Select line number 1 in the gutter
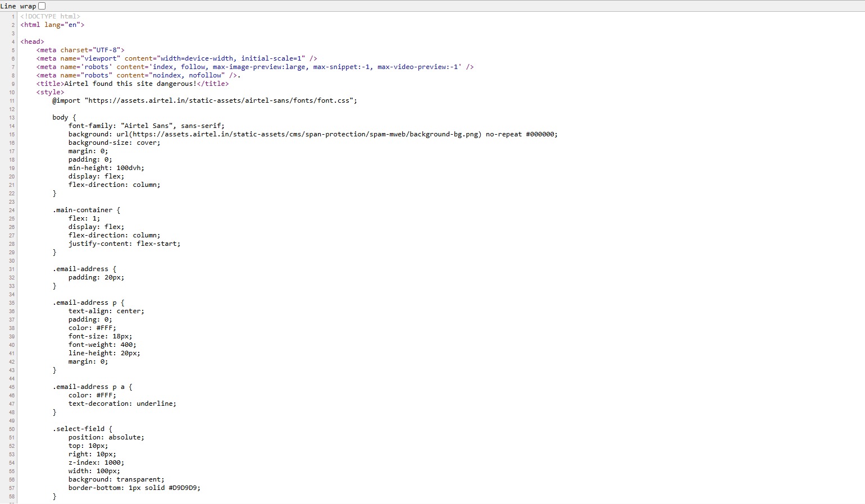This screenshot has height=504, width=865. (13, 17)
